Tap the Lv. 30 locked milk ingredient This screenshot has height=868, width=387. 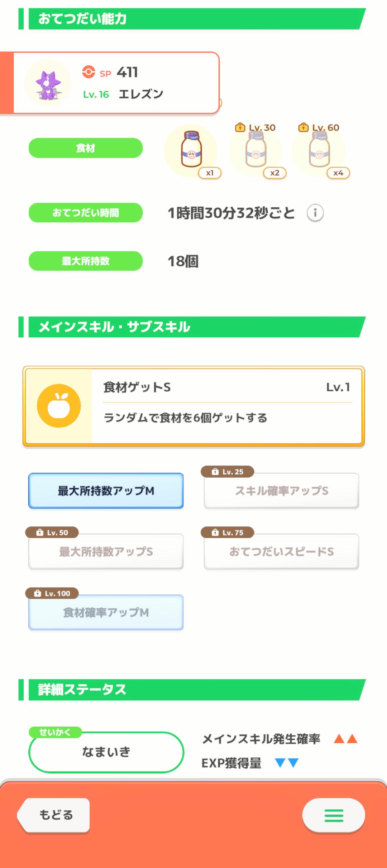(255, 150)
